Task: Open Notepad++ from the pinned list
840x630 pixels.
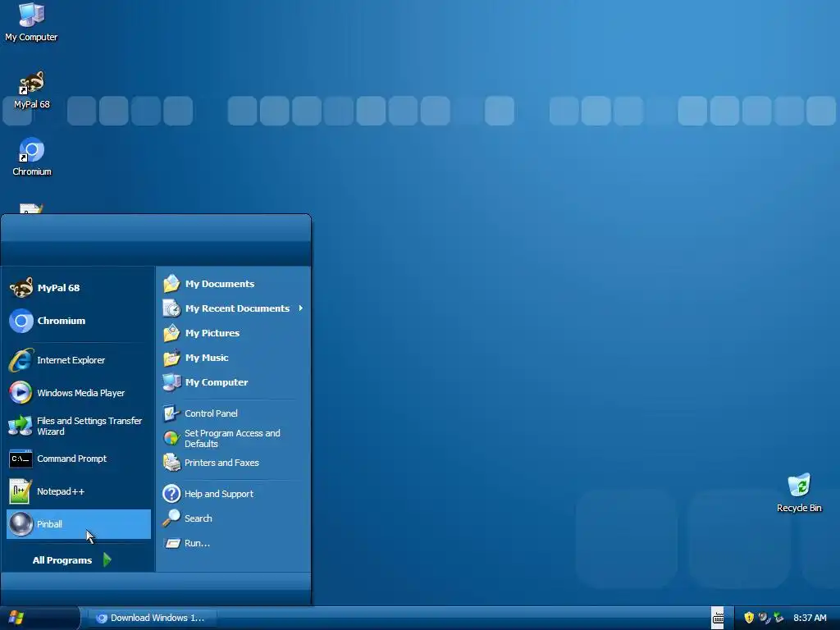Action: point(78,491)
